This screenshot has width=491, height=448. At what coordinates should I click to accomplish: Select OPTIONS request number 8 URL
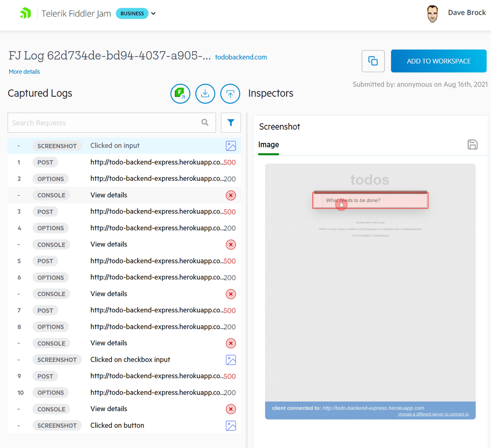(x=157, y=327)
